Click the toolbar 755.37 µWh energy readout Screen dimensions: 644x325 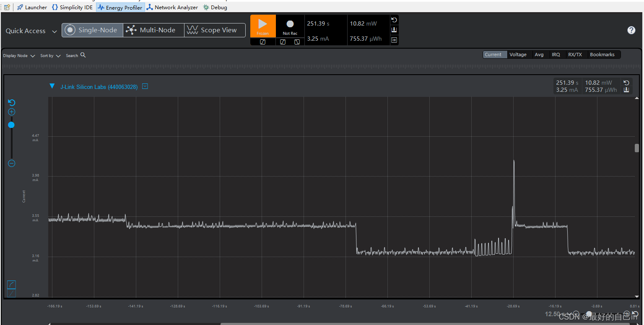point(366,39)
